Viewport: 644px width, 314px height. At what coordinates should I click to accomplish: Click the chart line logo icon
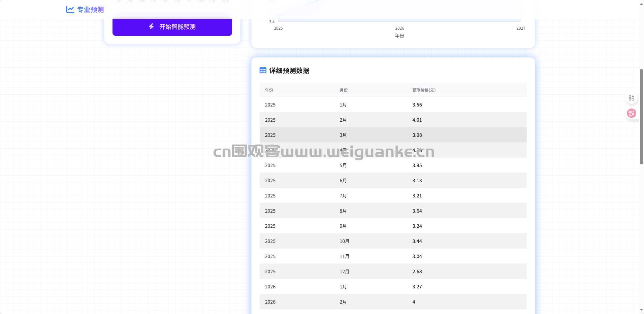click(x=70, y=9)
